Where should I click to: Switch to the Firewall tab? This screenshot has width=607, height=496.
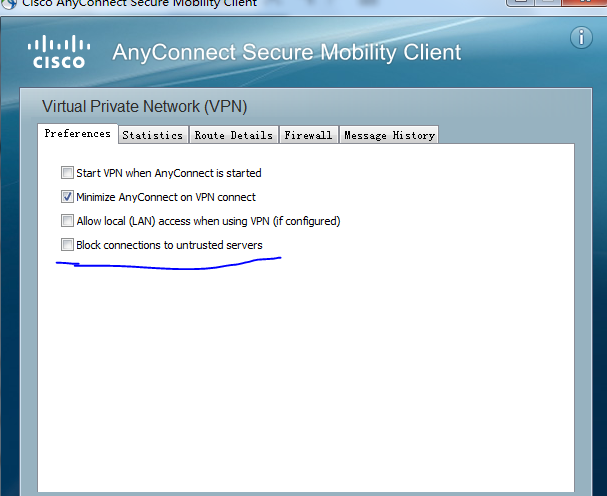click(x=307, y=135)
